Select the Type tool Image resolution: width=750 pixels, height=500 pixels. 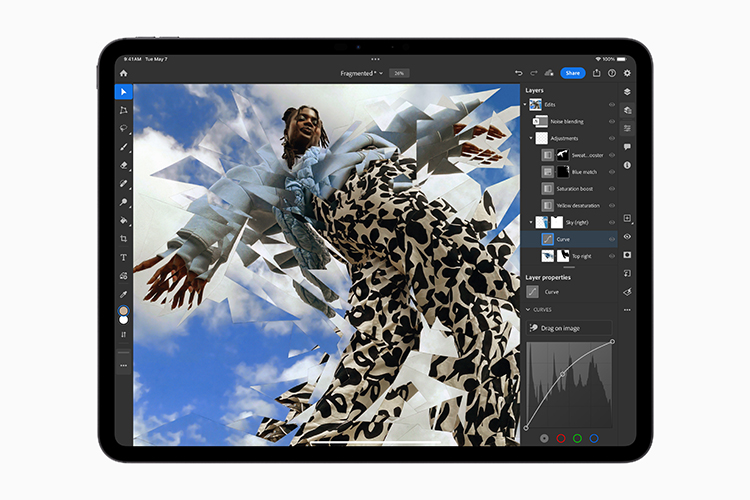point(124,257)
